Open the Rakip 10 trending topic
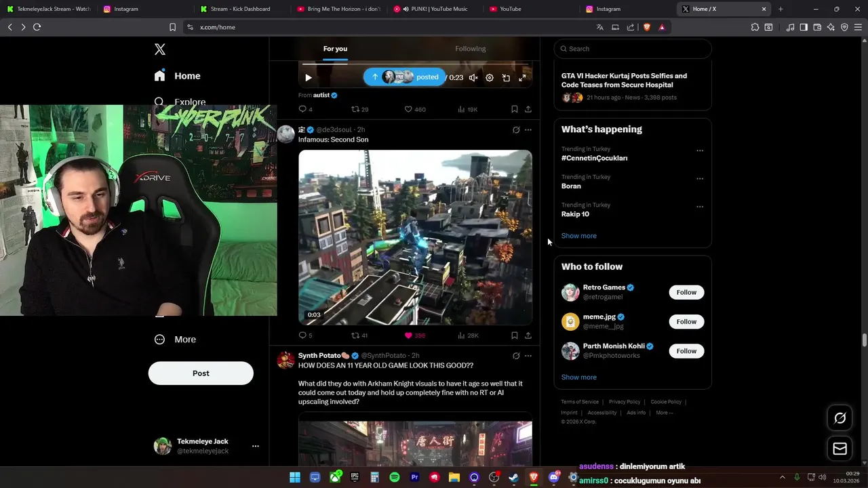This screenshot has width=868, height=488. 575,214
